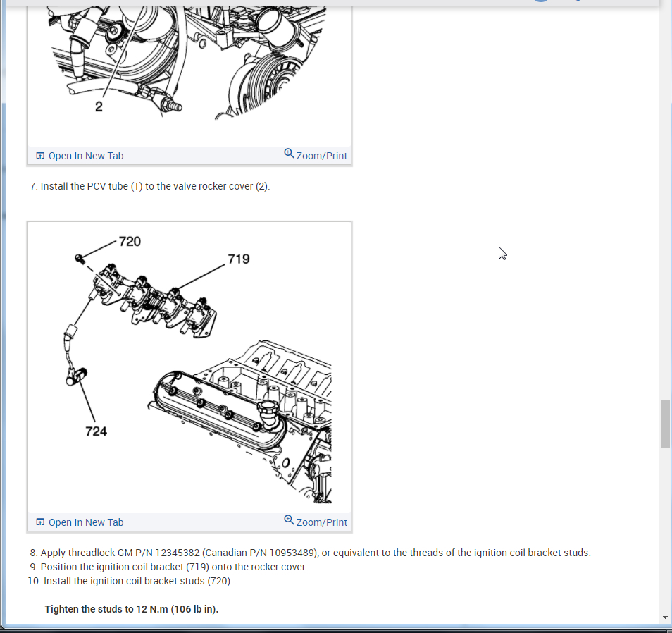Click new-tab icon under PCV tube diagram

coord(40,155)
